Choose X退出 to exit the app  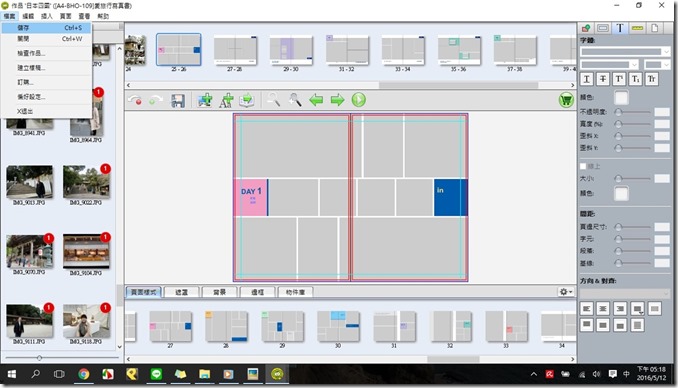pos(46,111)
